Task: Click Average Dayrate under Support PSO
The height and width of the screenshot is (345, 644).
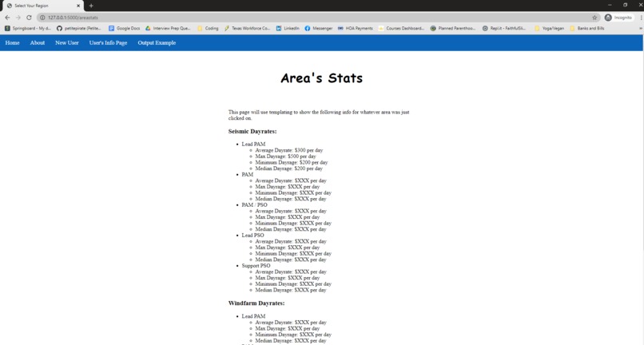Action: [x=291, y=272]
